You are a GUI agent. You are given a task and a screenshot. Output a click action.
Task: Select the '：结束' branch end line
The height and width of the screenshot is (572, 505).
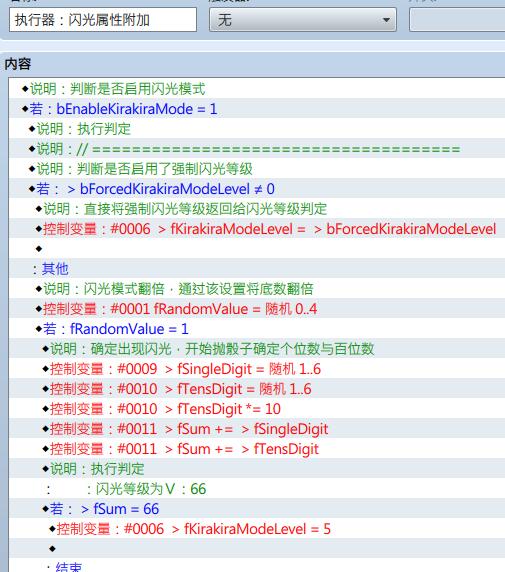coord(257,566)
